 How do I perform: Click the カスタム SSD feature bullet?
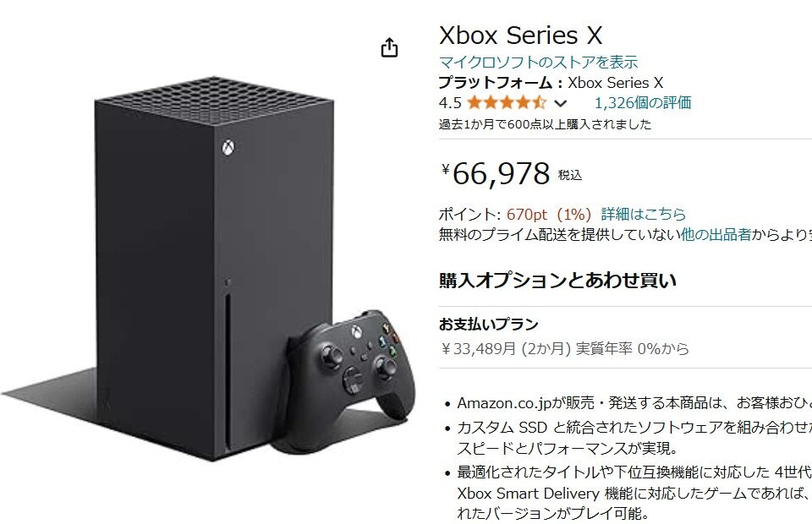tap(634, 437)
